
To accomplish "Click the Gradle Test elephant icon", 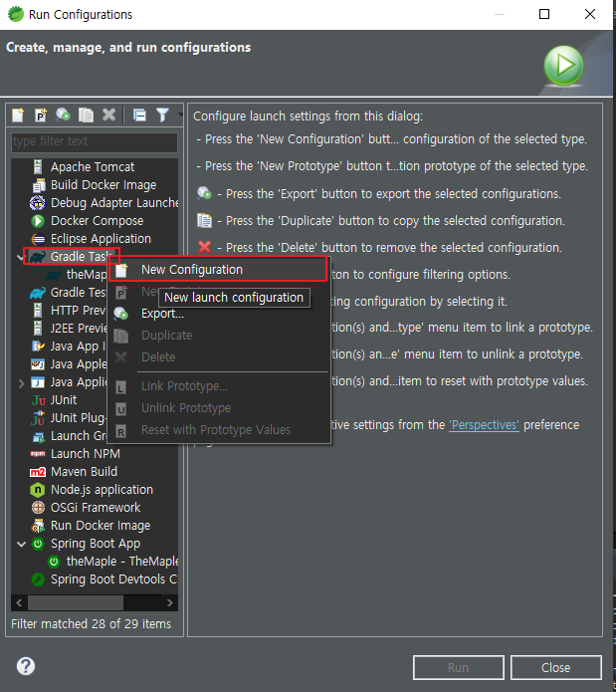I will click(x=38, y=293).
